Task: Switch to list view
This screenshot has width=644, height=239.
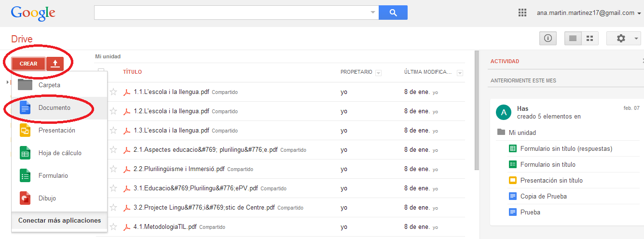Action: pos(573,39)
